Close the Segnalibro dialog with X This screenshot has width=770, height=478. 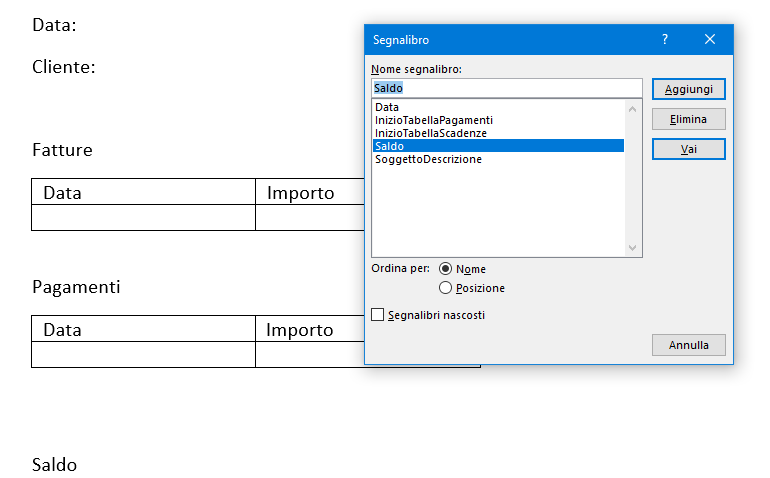click(710, 40)
